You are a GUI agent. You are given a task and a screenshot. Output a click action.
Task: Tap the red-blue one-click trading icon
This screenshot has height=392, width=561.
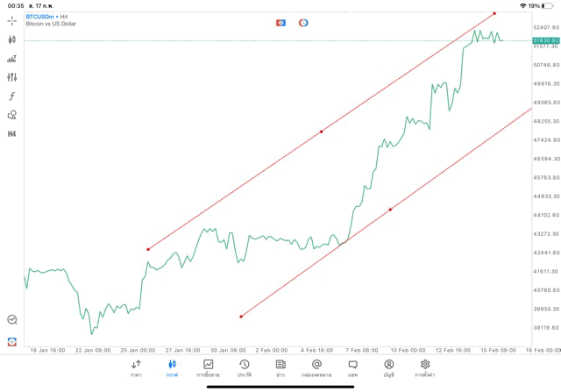tap(280, 22)
